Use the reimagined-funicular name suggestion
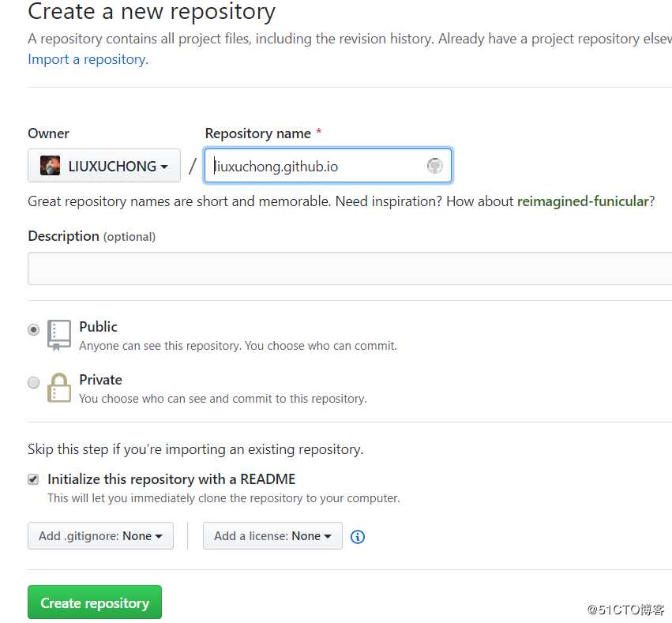Viewport: 672px width, 623px height. pyautogui.click(x=583, y=201)
